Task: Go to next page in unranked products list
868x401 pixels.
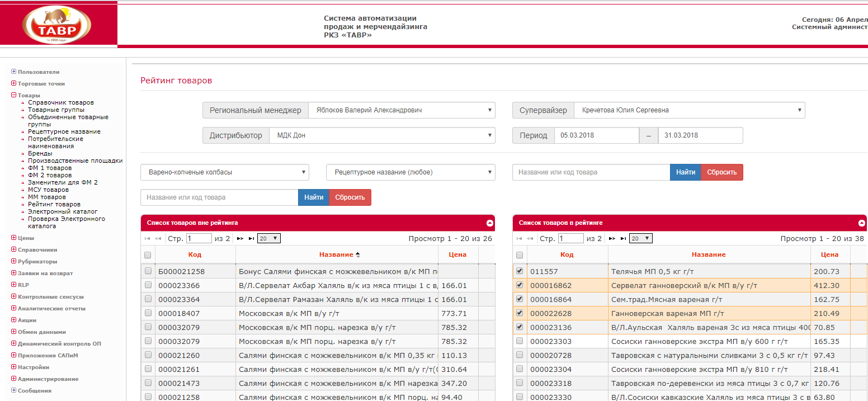Action: 240,238
